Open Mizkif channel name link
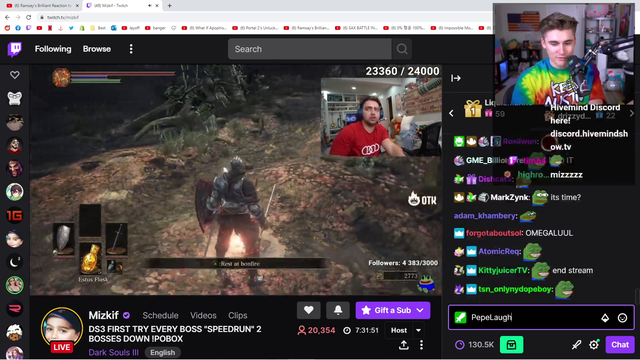Image resolution: width=640 pixels, height=360 pixels. click(x=104, y=316)
